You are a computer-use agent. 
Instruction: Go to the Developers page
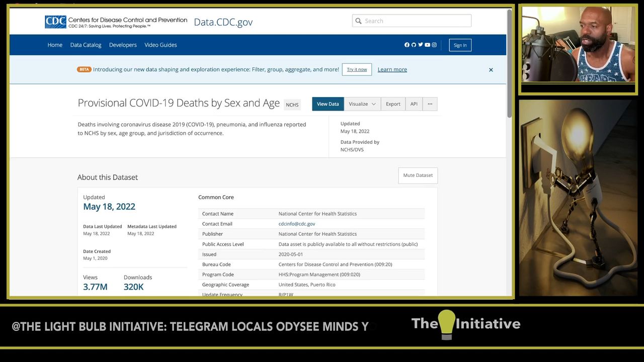pyautogui.click(x=123, y=45)
